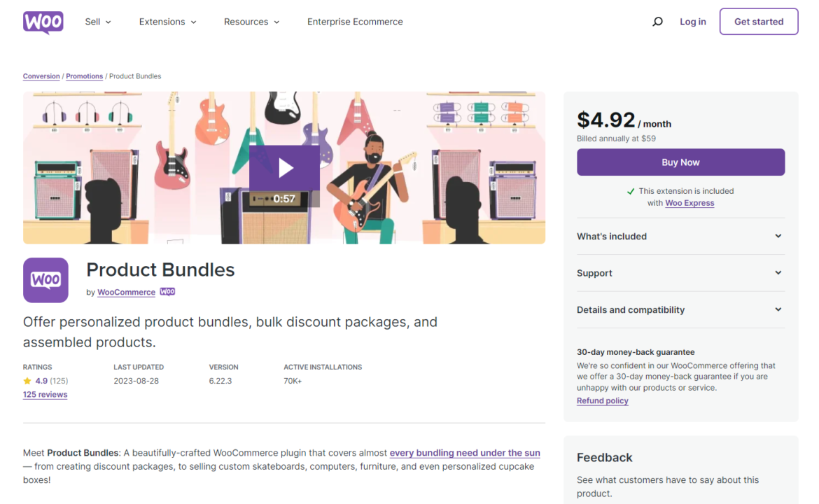Open the 125 reviews link
This screenshot has width=819, height=504.
pos(45,394)
